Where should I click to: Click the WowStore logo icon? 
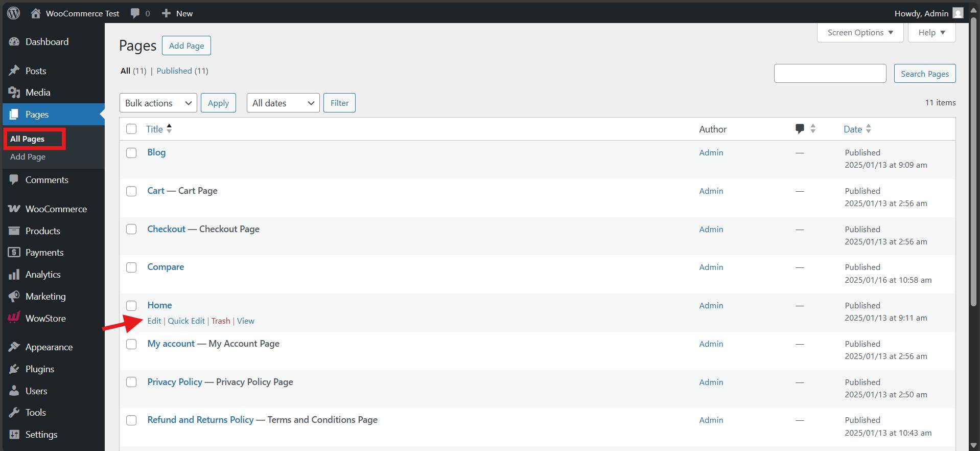click(x=14, y=318)
